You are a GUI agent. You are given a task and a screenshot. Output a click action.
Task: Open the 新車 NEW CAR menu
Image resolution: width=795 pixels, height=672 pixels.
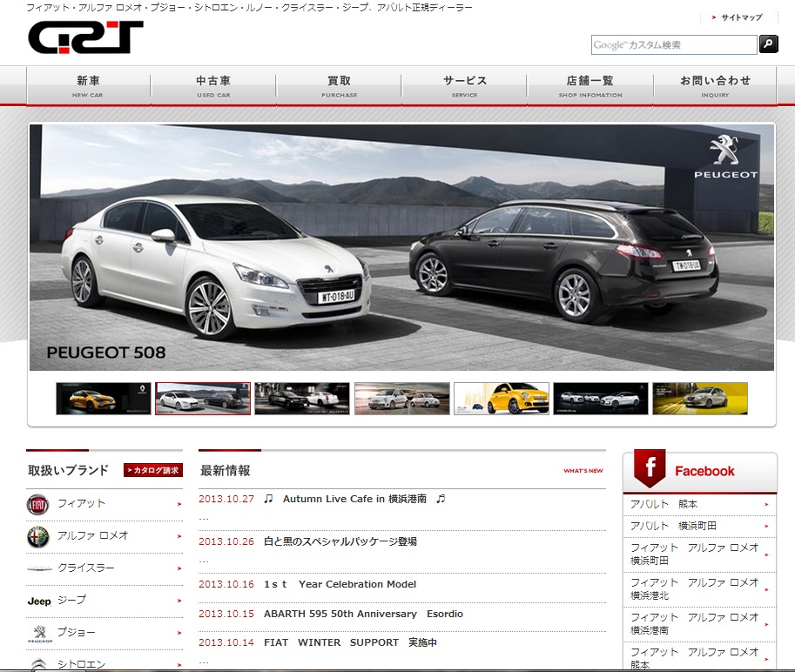click(87, 84)
